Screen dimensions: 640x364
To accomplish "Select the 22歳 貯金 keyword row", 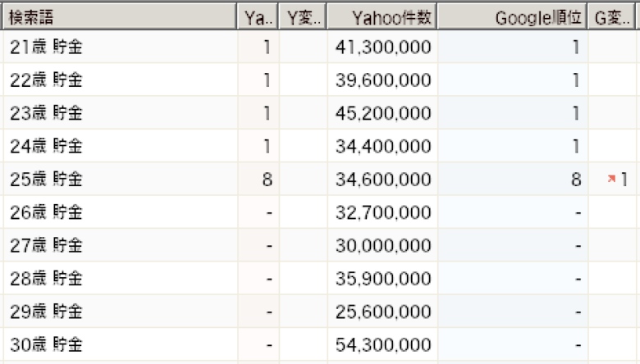I will pyautogui.click(x=320, y=80).
